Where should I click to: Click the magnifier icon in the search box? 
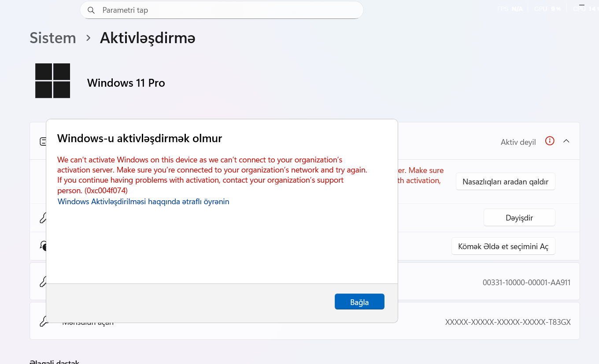click(91, 10)
